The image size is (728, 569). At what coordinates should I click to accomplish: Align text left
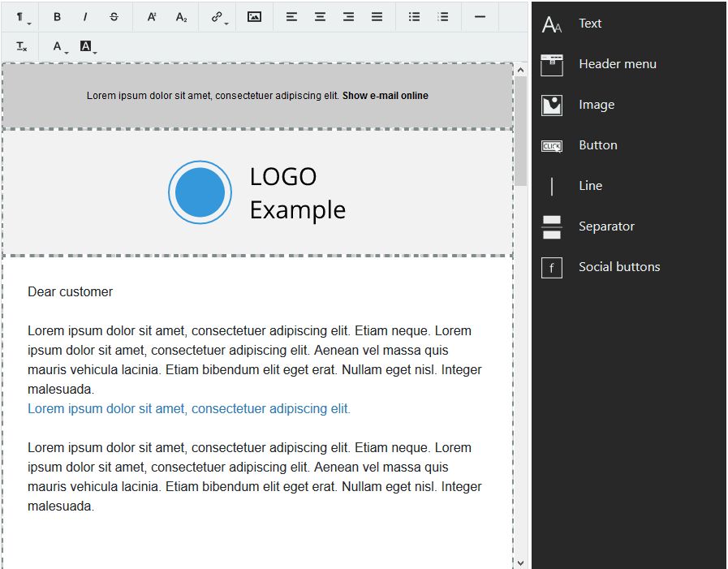[291, 17]
